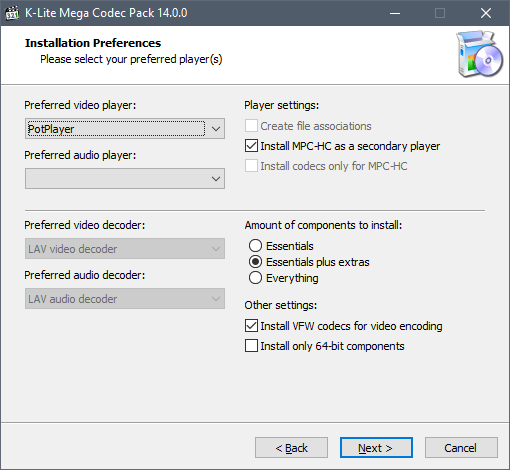Click the disabled LAV audio decoder dropdown
This screenshot has height=470, width=510.
[125, 299]
